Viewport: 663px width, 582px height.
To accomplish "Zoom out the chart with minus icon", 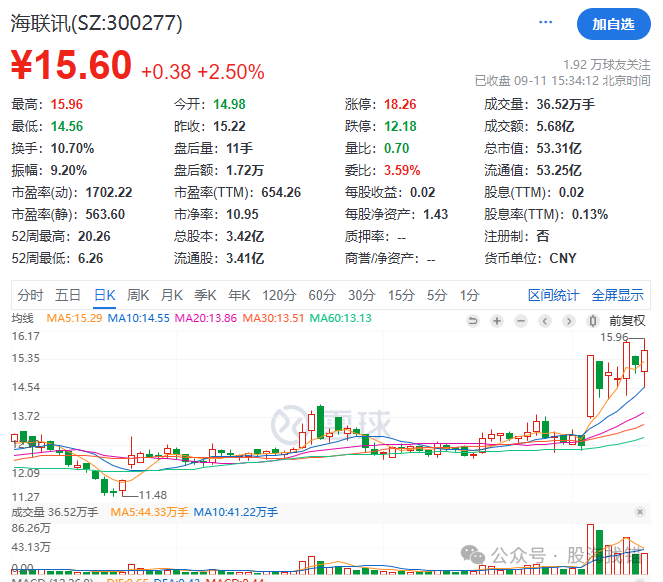I will click(521, 321).
